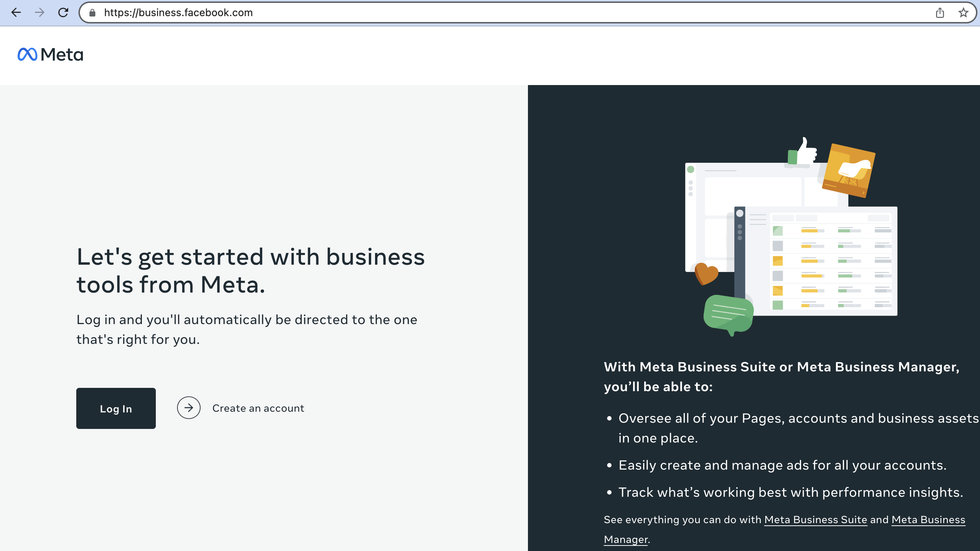Click the green chat bubble illustration
The width and height of the screenshot is (980, 551).
point(728,313)
